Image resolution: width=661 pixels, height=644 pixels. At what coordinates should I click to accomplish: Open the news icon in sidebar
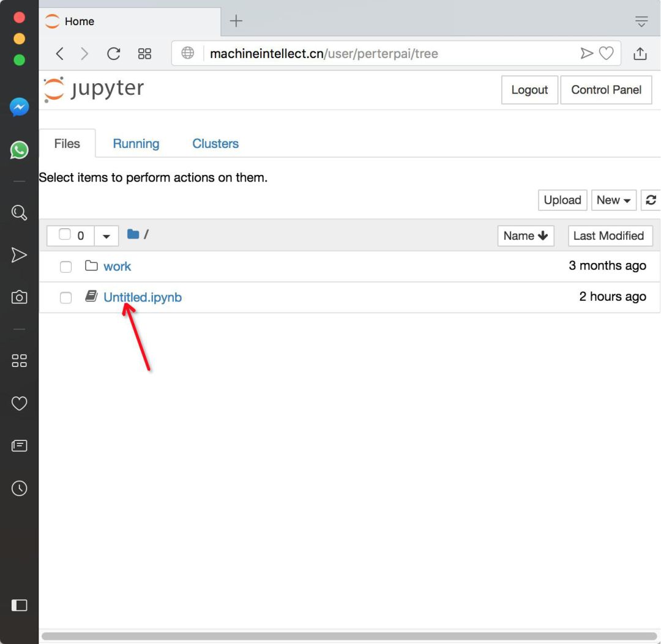pyautogui.click(x=20, y=446)
